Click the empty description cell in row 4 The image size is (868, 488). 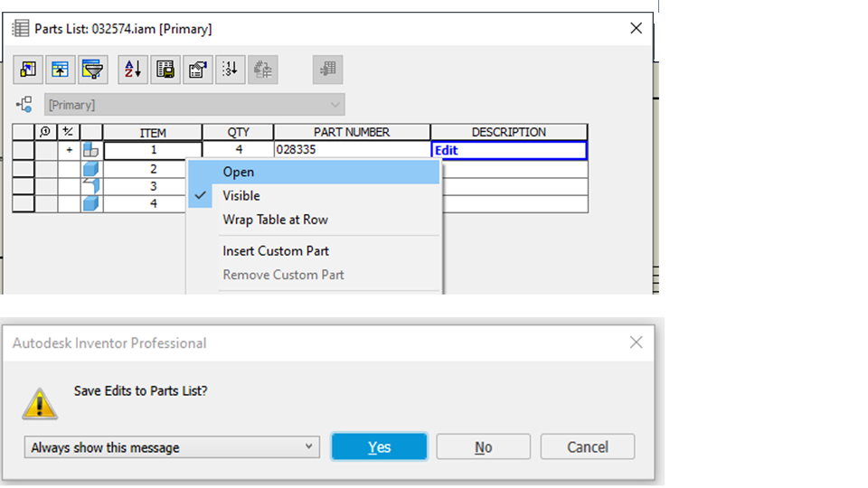pyautogui.click(x=514, y=203)
